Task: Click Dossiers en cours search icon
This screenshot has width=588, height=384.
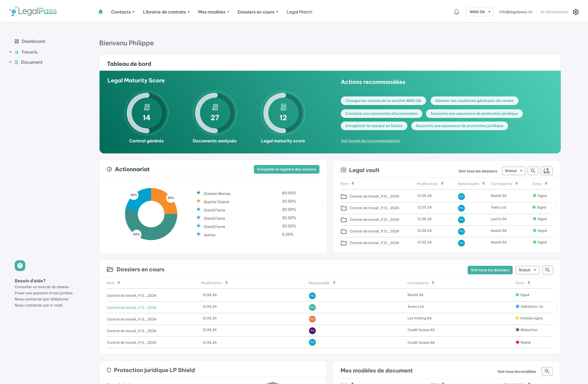Action: (548, 270)
